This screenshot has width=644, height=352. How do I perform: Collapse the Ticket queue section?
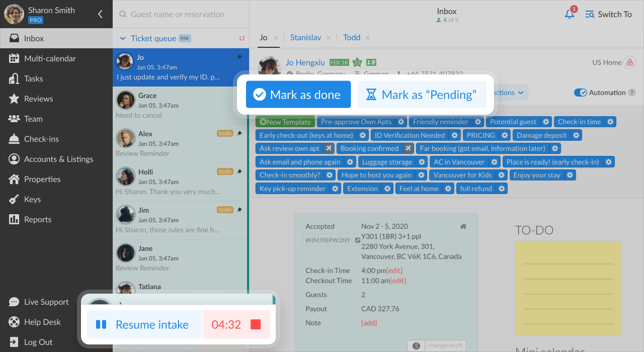tap(122, 38)
